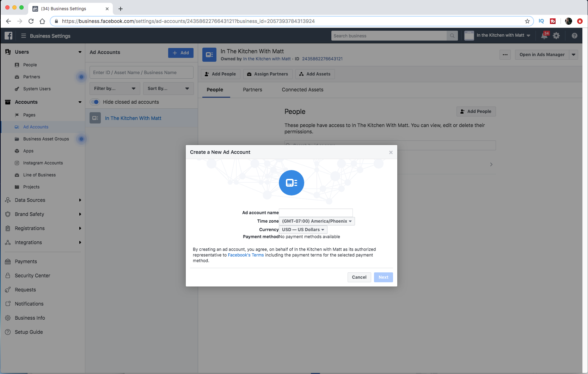
Task: Open System Users in the sidebar
Action: [37, 89]
